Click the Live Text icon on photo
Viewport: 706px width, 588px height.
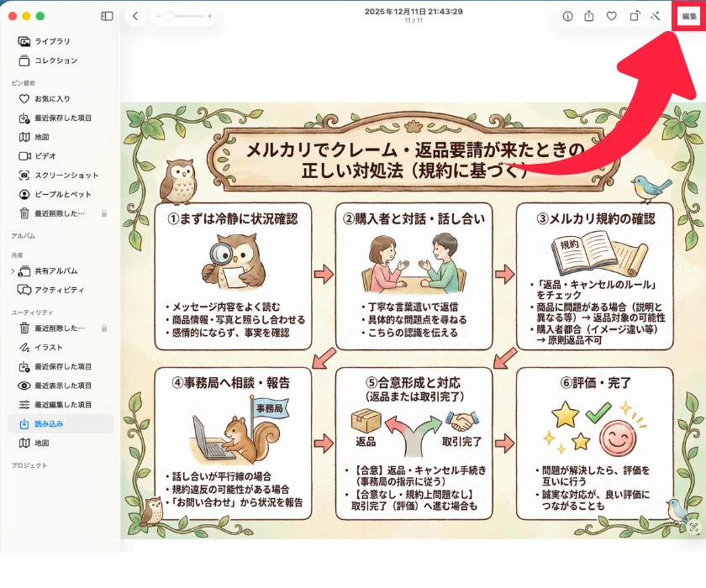[x=694, y=528]
